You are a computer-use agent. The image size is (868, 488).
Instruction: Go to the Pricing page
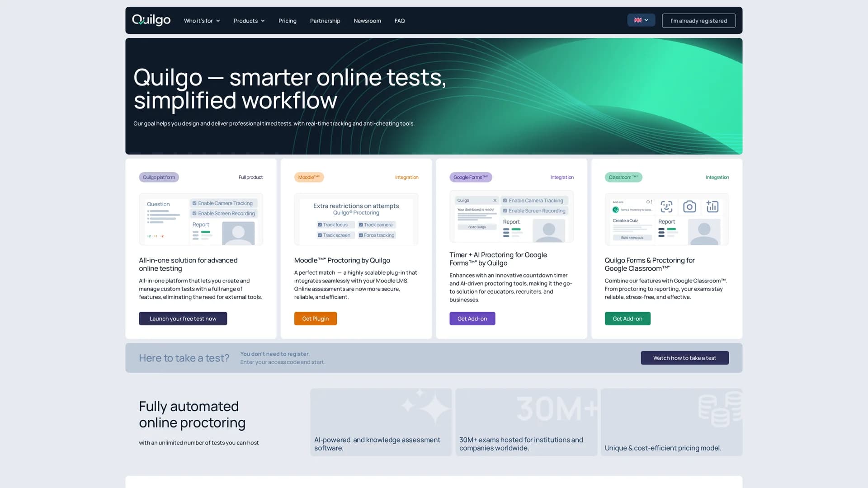tap(288, 21)
